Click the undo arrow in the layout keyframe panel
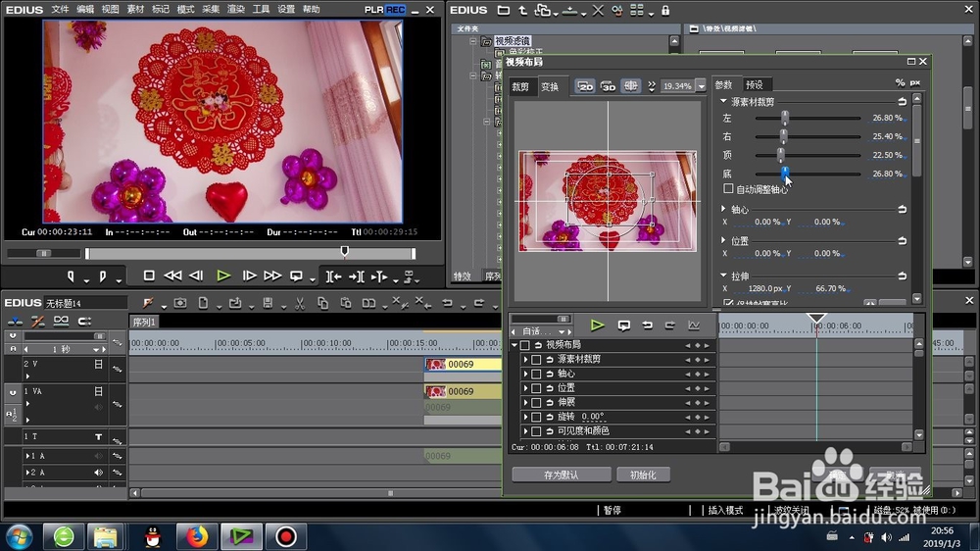The image size is (980, 551). (648, 326)
